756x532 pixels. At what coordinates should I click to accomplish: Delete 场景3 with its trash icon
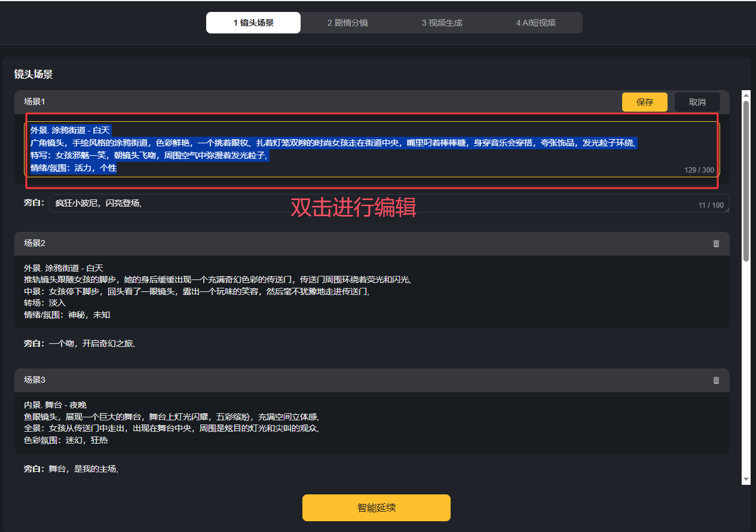pyautogui.click(x=717, y=380)
